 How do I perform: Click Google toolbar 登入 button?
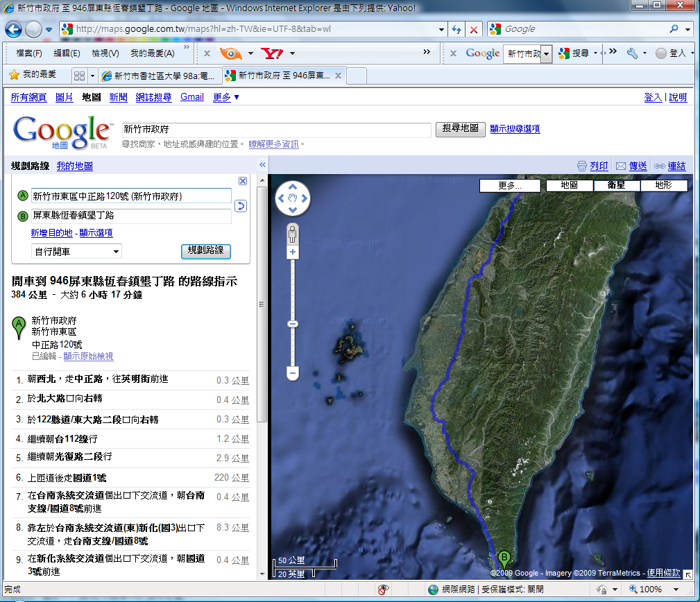(672, 53)
